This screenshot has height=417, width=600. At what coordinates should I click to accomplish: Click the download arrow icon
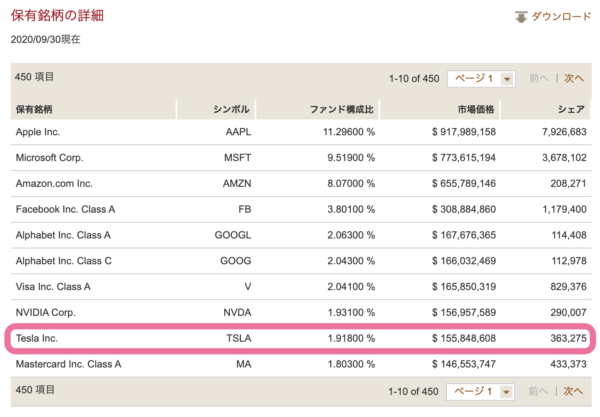point(520,17)
